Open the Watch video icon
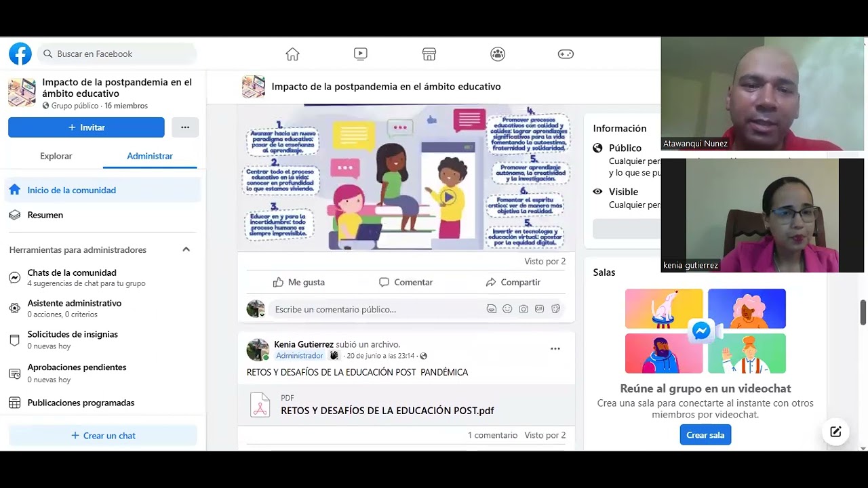868x488 pixels. coord(361,54)
